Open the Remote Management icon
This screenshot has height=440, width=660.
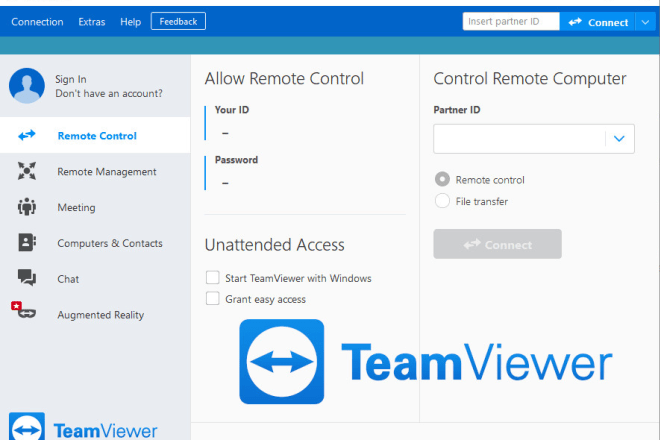27,172
